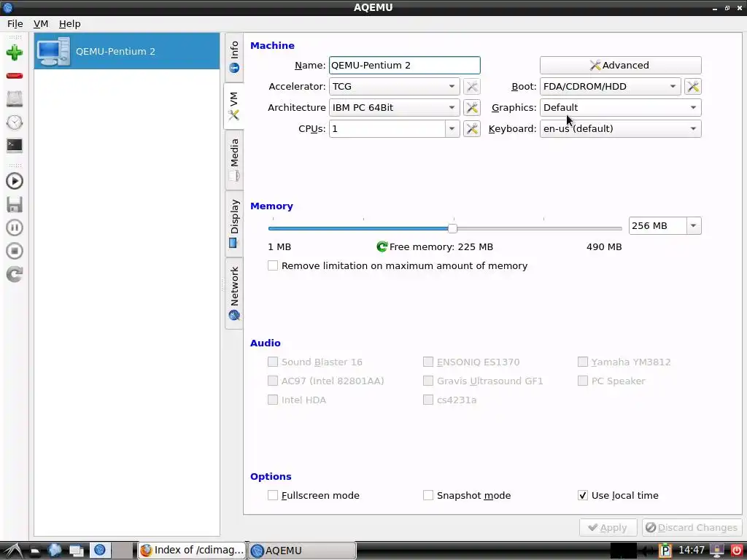747x560 pixels.
Task: Toggle the Gravis Ultrasound GF1 checkbox
Action: pos(427,381)
